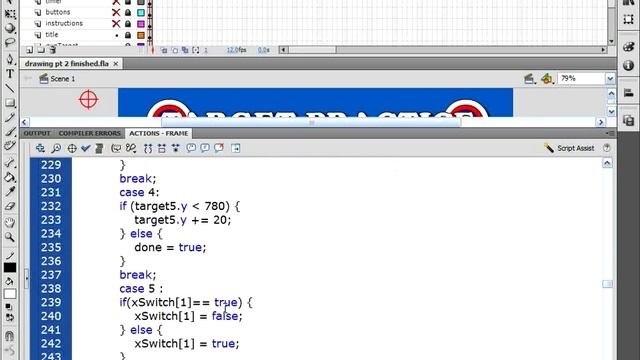Click the Find icon in Actions toolbar

[x=56, y=148]
